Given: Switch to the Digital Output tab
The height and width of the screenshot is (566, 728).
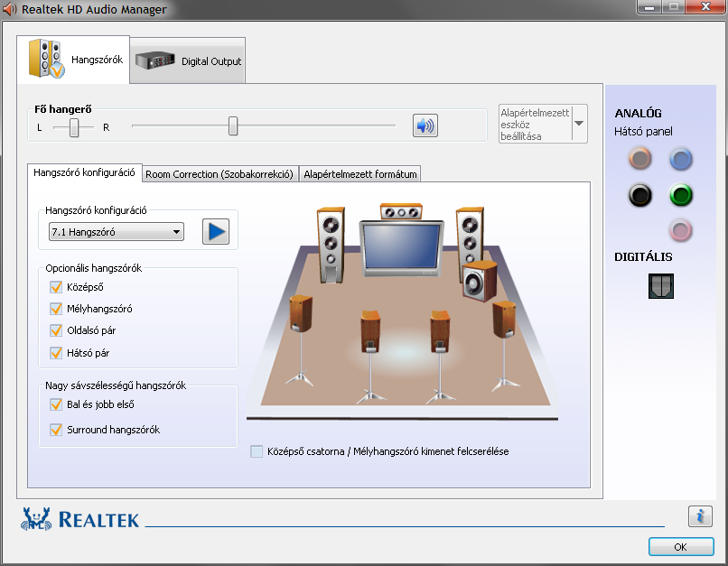Looking at the screenshot, I should [x=188, y=60].
